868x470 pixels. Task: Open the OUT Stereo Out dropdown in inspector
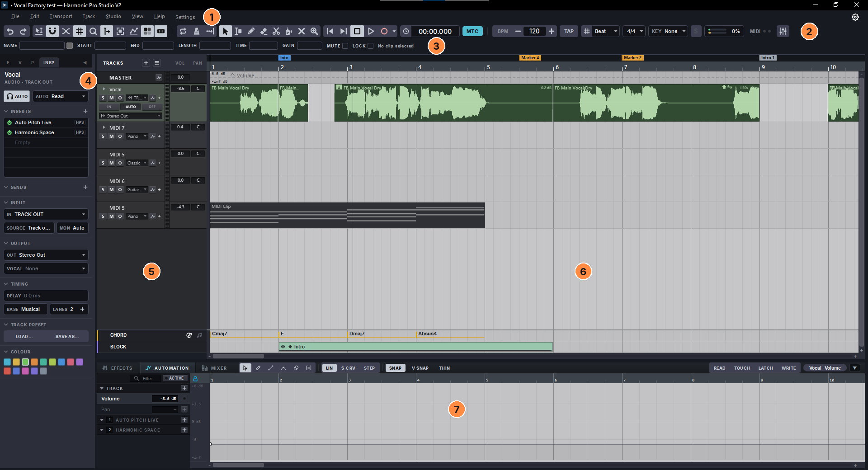point(46,255)
